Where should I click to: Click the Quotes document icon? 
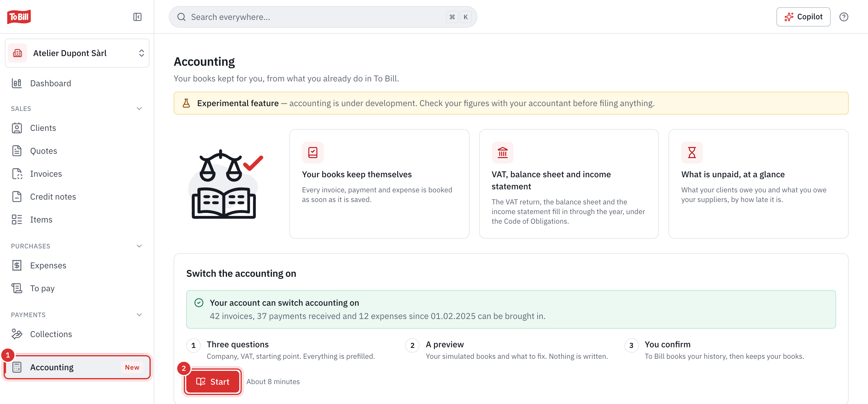(17, 151)
